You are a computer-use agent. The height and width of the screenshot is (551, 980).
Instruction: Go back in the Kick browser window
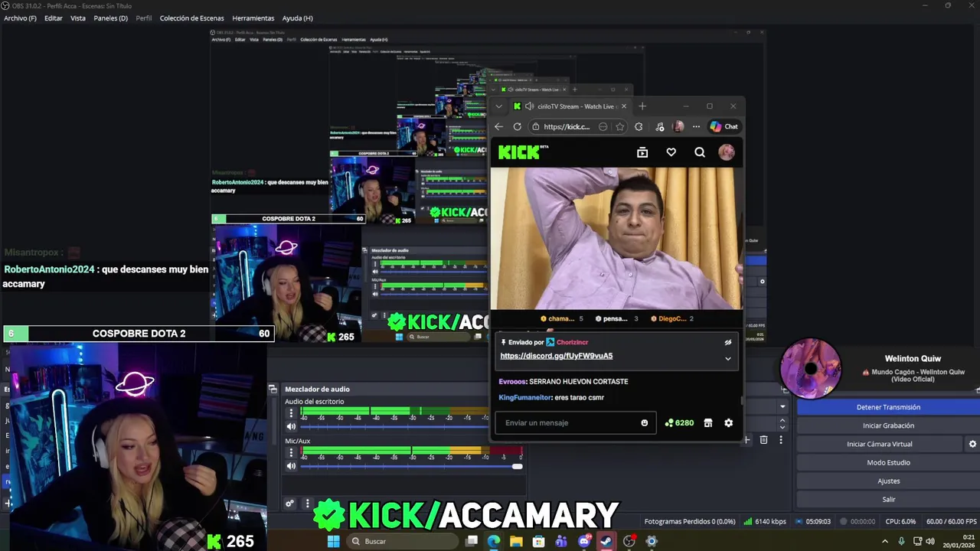498,126
